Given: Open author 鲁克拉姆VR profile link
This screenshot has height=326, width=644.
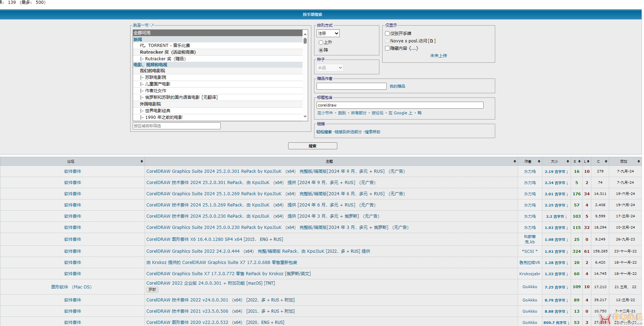Looking at the screenshot, I should click(530, 263).
